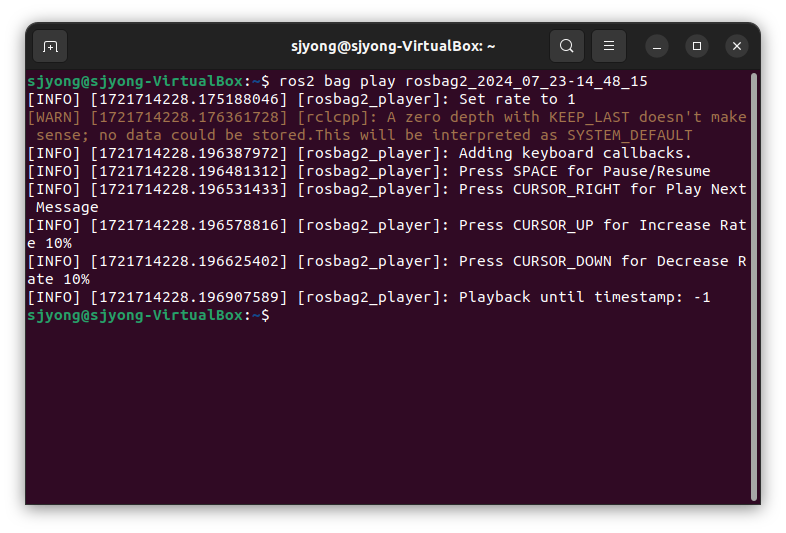
Task: Click the empty prompt on the last line
Action: pyautogui.click(x=148, y=315)
